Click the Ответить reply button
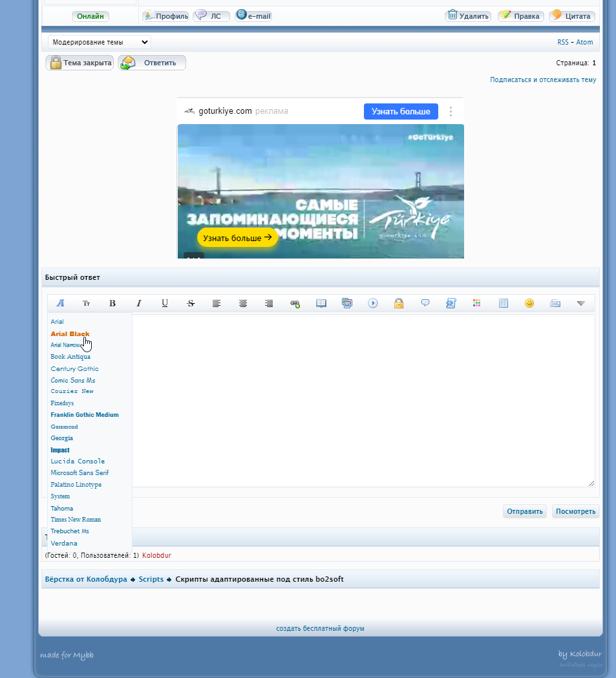The image size is (616, 678). (152, 63)
